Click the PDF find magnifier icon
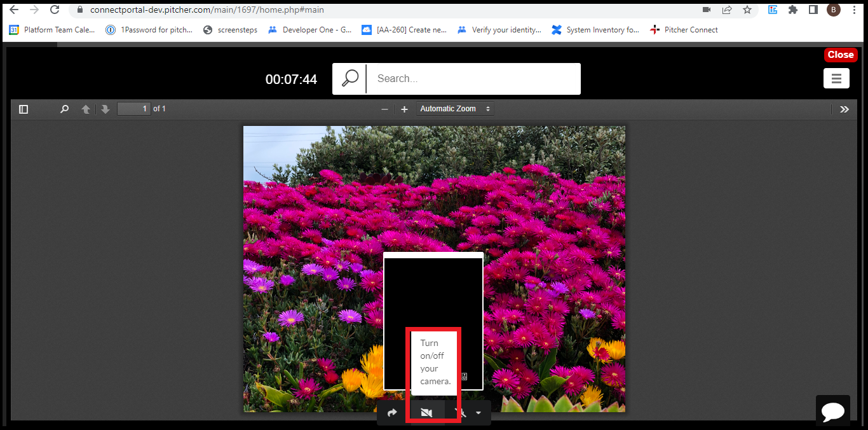The width and height of the screenshot is (868, 430). (64, 109)
